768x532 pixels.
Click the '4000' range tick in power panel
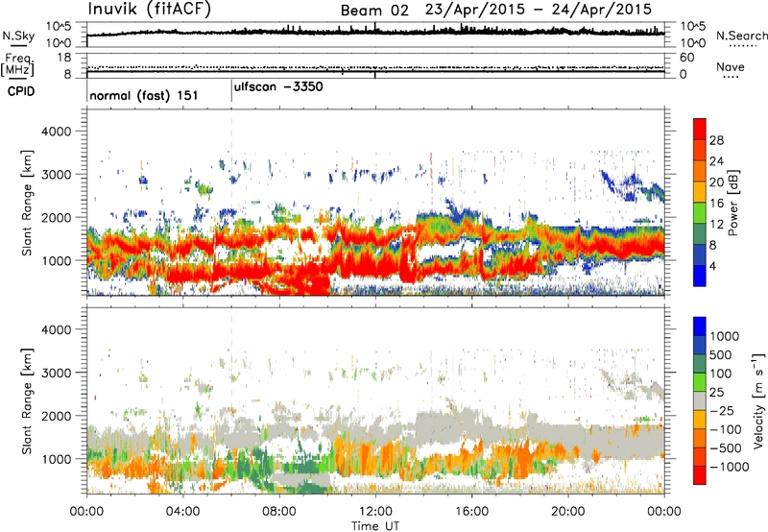coord(56,132)
